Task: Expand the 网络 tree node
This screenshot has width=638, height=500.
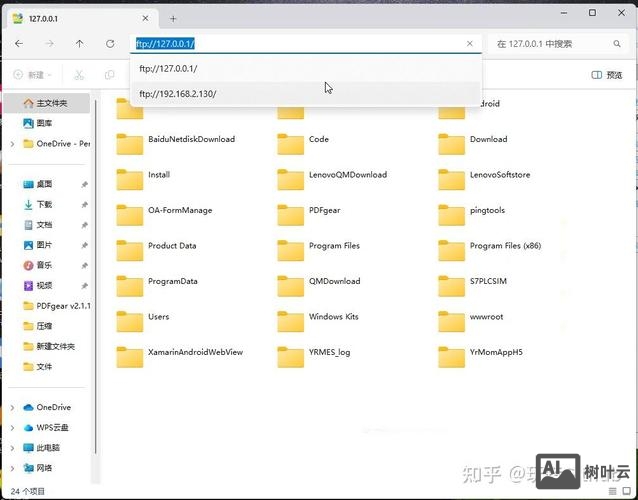Action: click(12, 467)
